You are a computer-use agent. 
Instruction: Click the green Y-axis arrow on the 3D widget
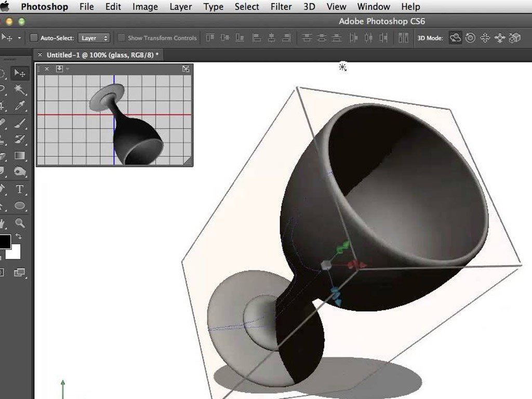343,248
